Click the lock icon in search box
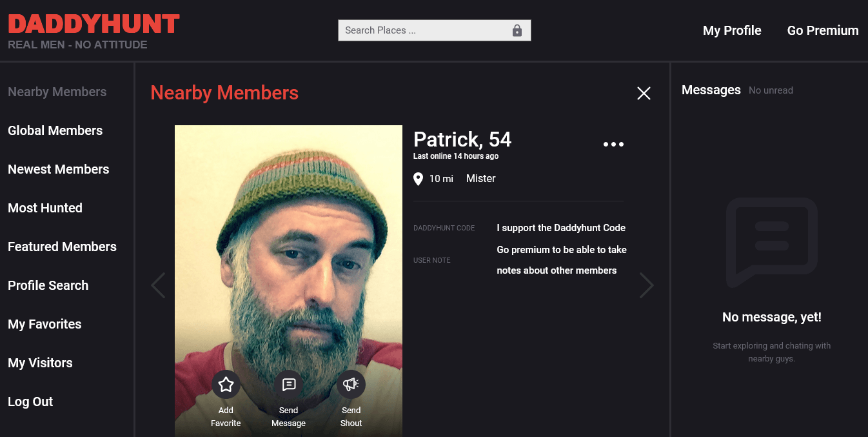Viewport: 868px width, 437px height. (517, 30)
